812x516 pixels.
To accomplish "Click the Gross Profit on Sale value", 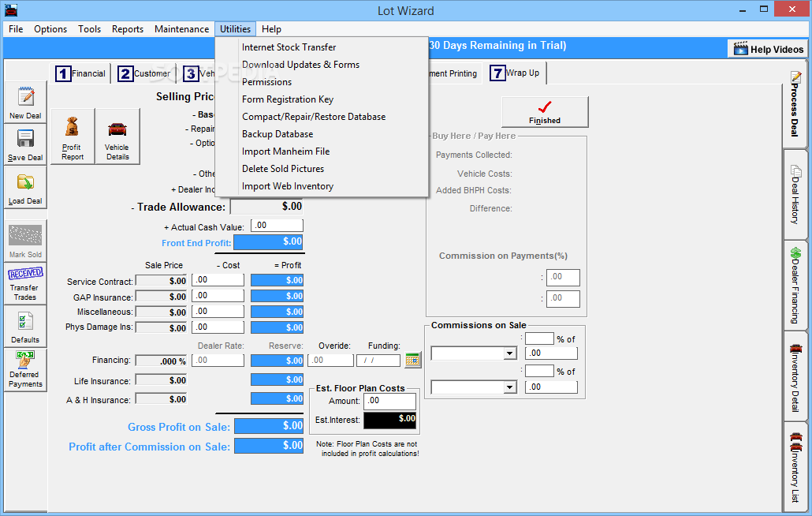I will tap(269, 426).
